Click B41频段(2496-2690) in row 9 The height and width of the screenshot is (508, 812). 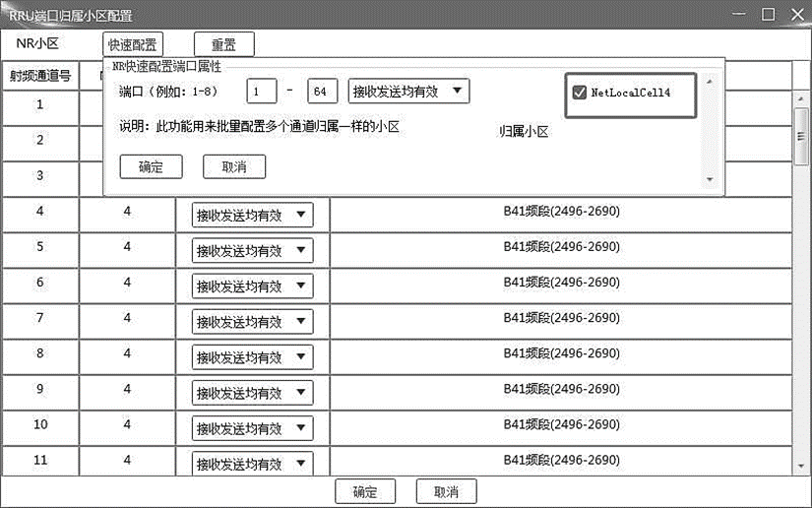point(562,389)
